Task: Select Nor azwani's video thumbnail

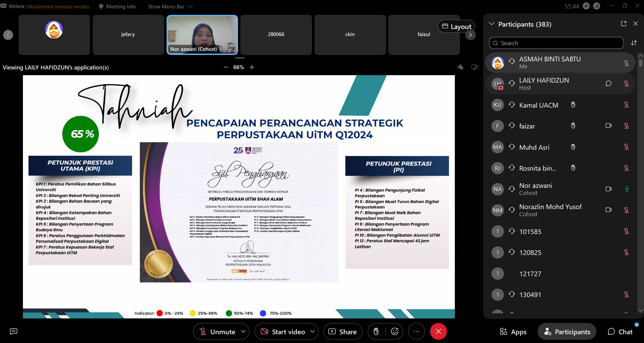Action: (202, 35)
